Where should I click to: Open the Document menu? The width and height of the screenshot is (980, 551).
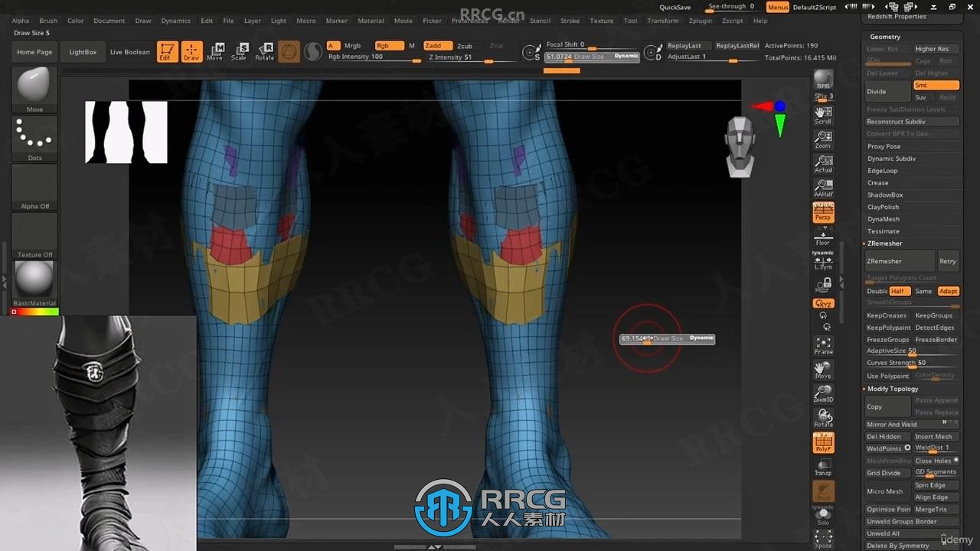[109, 21]
